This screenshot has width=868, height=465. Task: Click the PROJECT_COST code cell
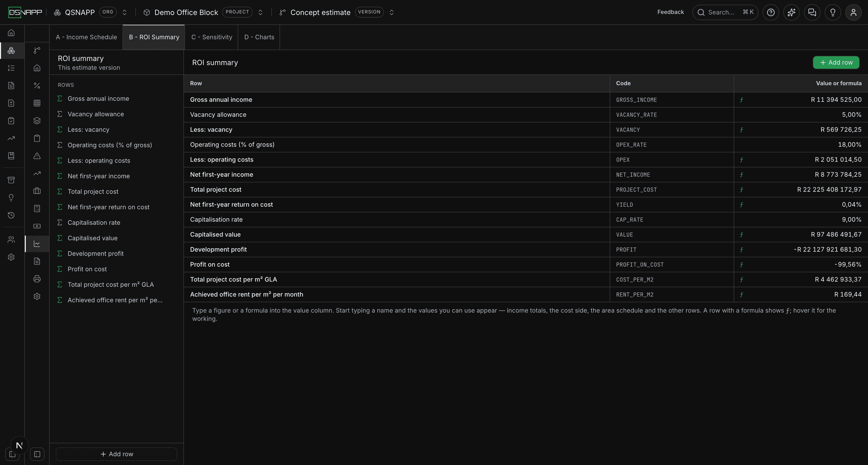click(672, 190)
